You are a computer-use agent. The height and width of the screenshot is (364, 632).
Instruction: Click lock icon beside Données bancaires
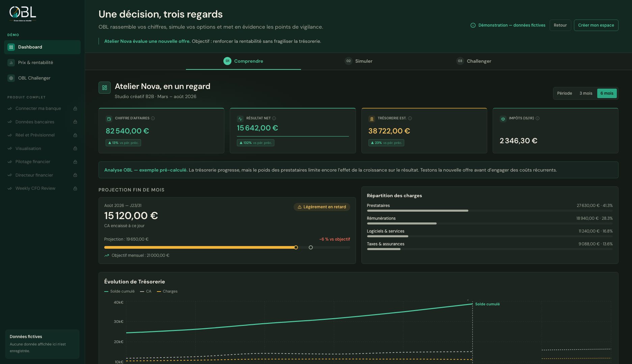75,122
